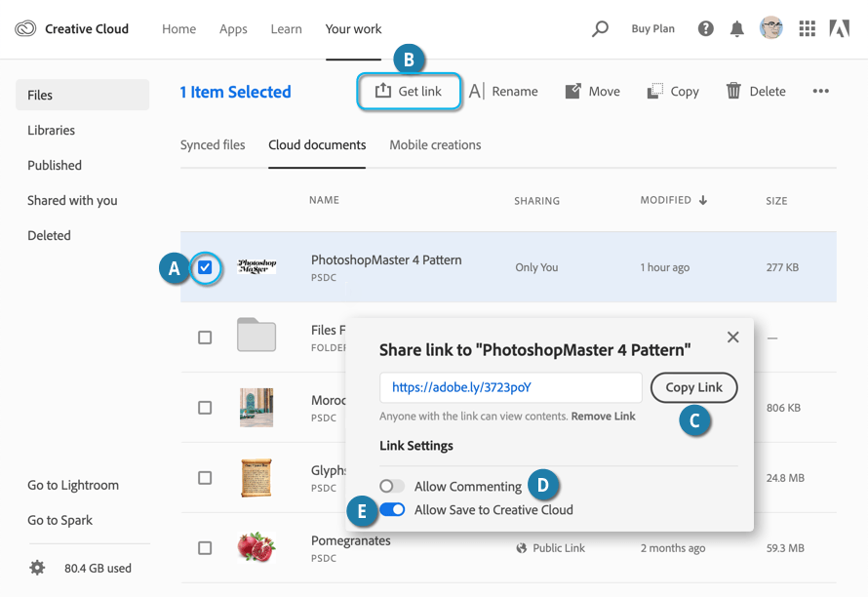Sort by the SIZE column header
Image resolution: width=868 pixels, height=597 pixels.
(776, 201)
